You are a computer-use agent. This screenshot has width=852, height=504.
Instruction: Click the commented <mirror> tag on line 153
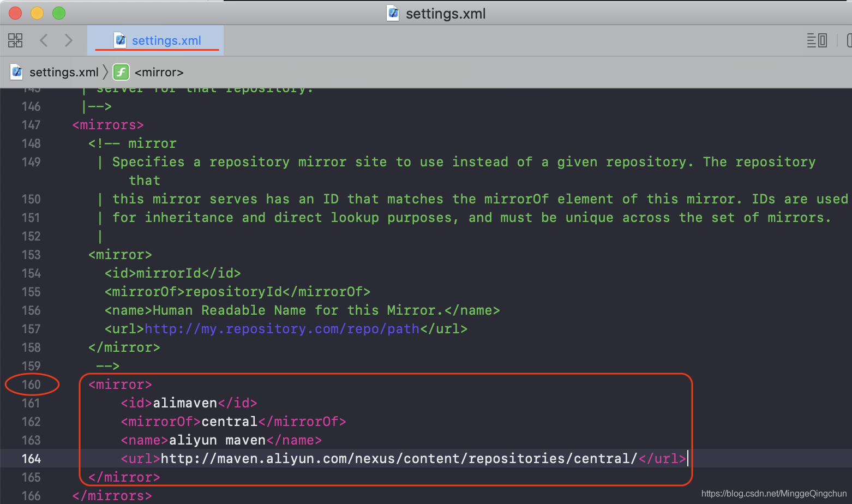pyautogui.click(x=120, y=255)
